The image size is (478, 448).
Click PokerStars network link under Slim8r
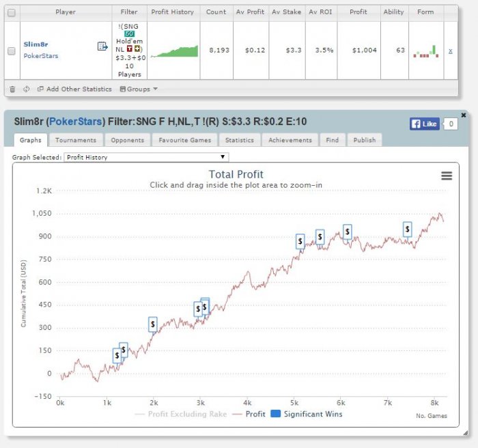click(x=41, y=56)
